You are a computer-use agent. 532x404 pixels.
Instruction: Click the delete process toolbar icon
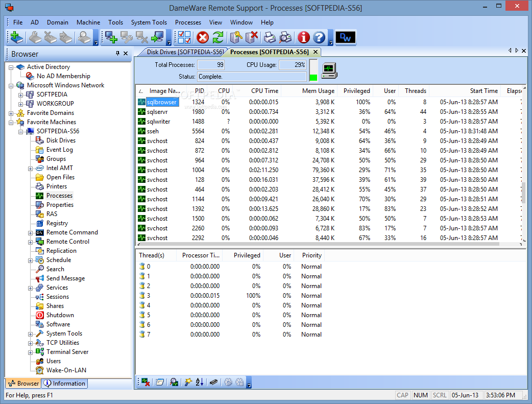tap(251, 37)
